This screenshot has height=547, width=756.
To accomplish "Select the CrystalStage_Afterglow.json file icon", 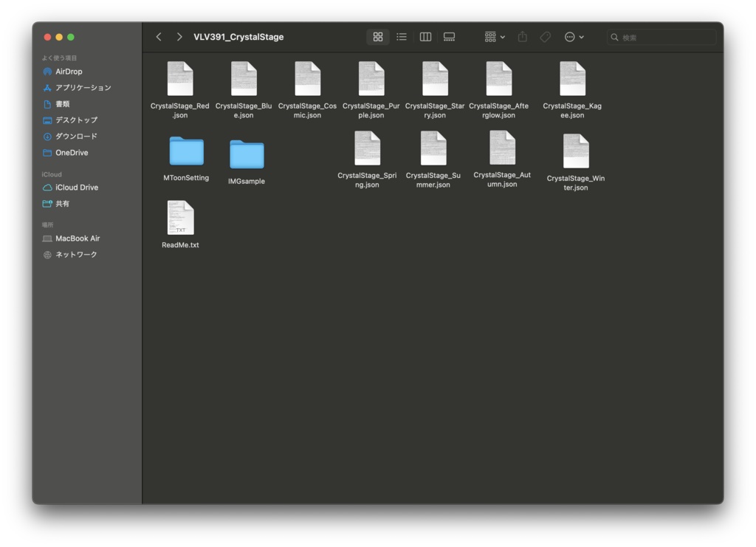I will pos(499,78).
